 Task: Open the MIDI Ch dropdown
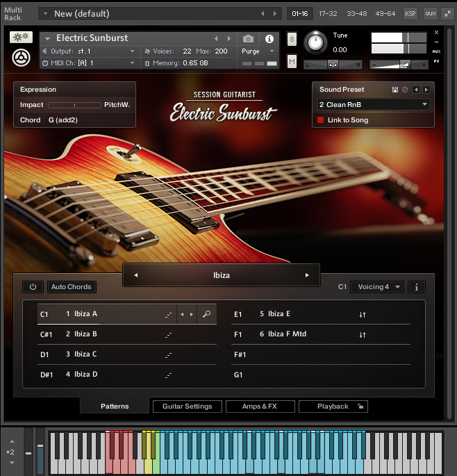(x=133, y=63)
